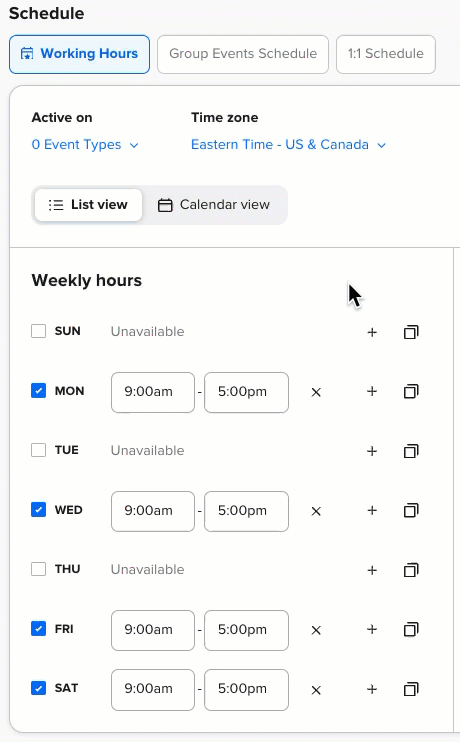This screenshot has width=460, height=742.
Task: Enable the SUN availability checkbox
Action: 38,331
